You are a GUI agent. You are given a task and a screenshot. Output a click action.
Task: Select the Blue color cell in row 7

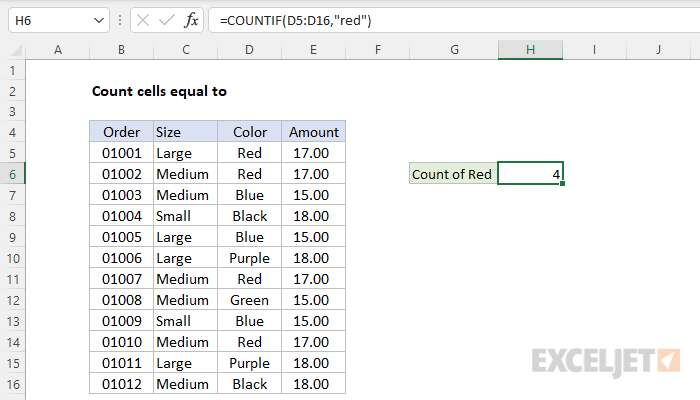[250, 195]
